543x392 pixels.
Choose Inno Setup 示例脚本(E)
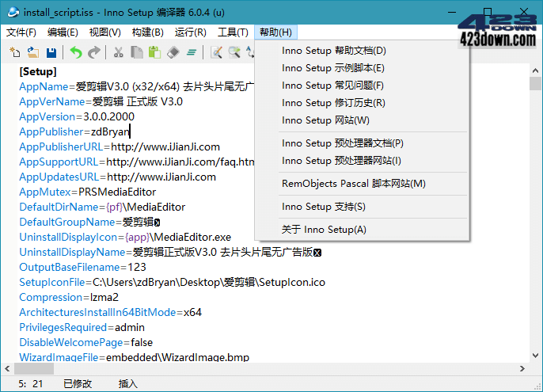tap(363, 68)
